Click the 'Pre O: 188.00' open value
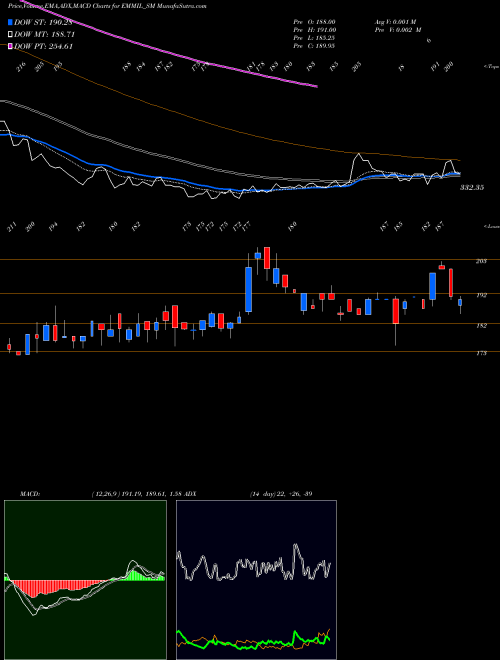Image resolution: width=500 pixels, height=660 pixels. tap(314, 21)
